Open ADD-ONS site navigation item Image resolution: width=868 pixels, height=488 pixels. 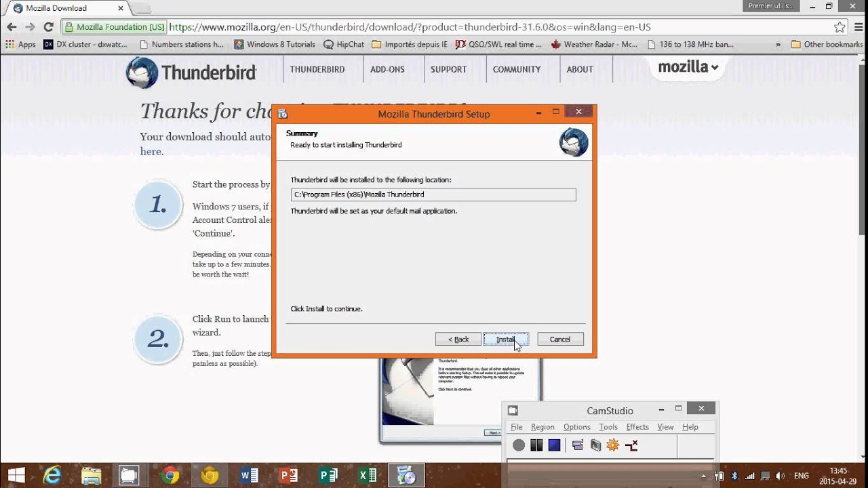point(387,69)
